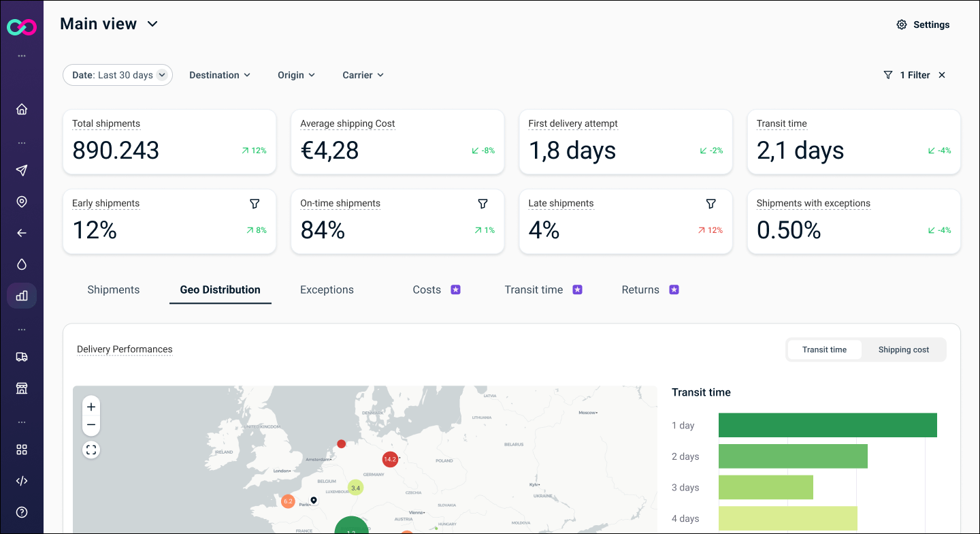Open the Date: Last 30 days dropdown
This screenshot has height=534, width=980.
tap(117, 75)
